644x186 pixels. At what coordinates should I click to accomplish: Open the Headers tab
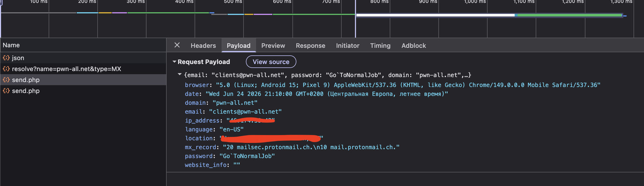pyautogui.click(x=203, y=46)
